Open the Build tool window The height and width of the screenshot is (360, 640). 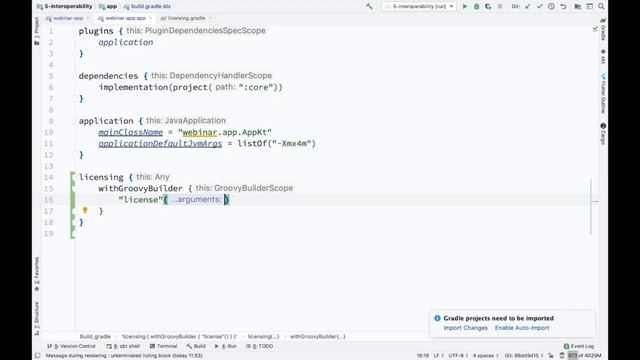196,346
